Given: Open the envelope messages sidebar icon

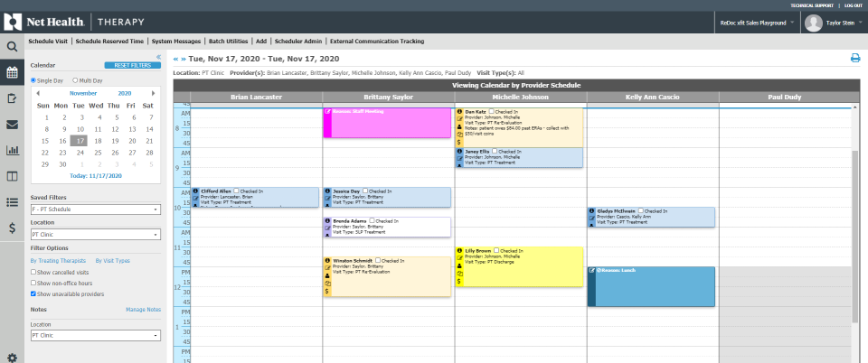Looking at the screenshot, I should [x=13, y=125].
